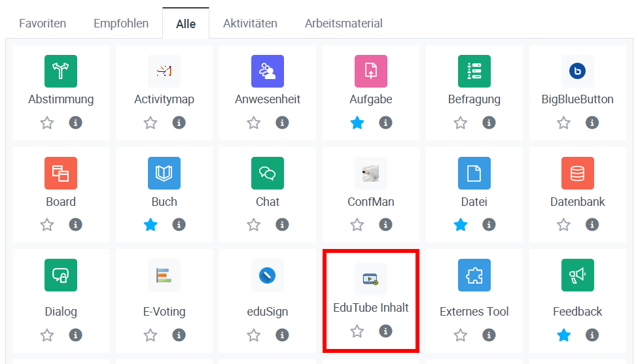Show info for Feedback
This screenshot has width=638, height=364.
[x=592, y=335]
